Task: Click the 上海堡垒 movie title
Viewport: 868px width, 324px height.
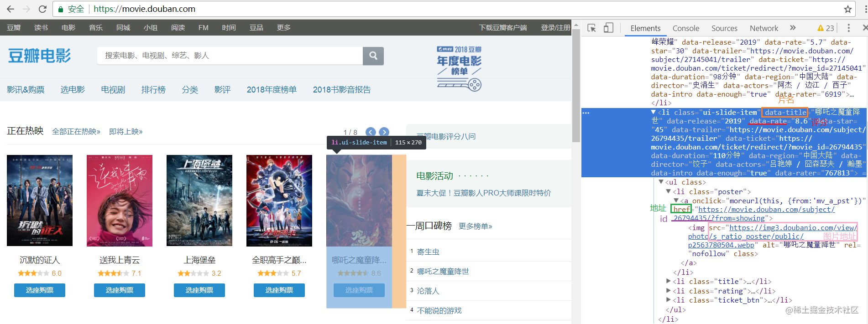Action: (199, 260)
